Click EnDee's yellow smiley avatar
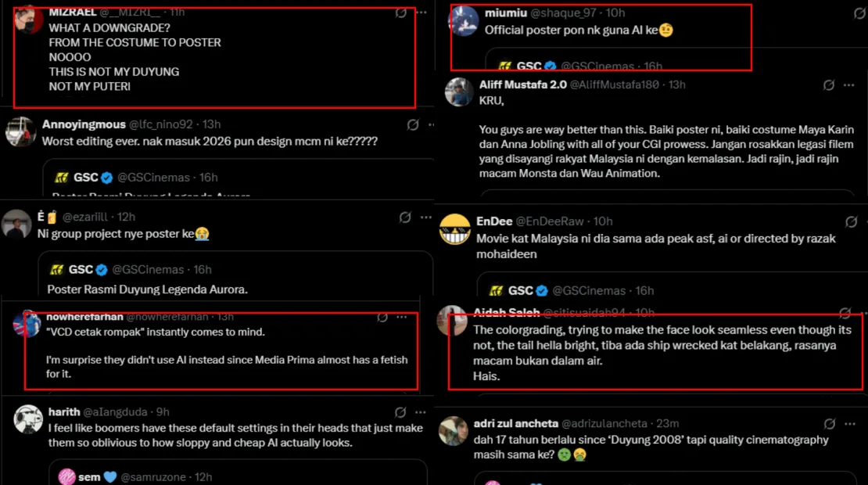The image size is (868, 485). [x=455, y=230]
